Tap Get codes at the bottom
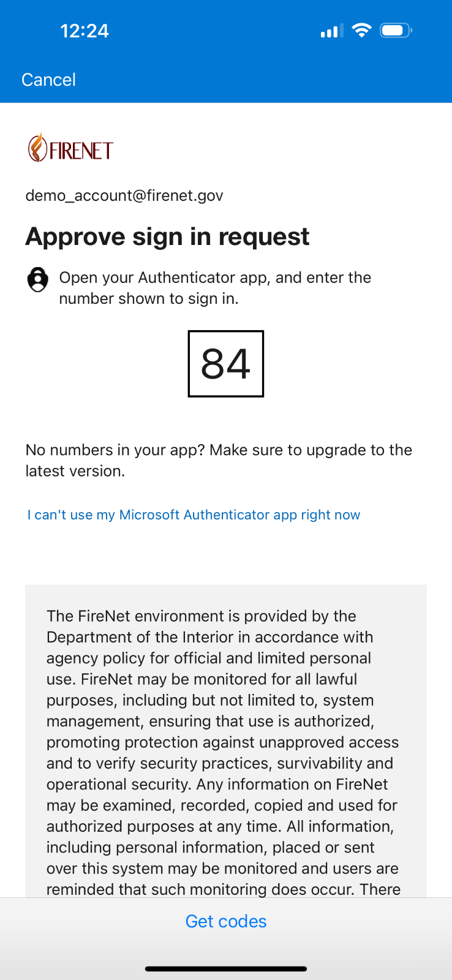The image size is (452, 980). pyautogui.click(x=226, y=921)
